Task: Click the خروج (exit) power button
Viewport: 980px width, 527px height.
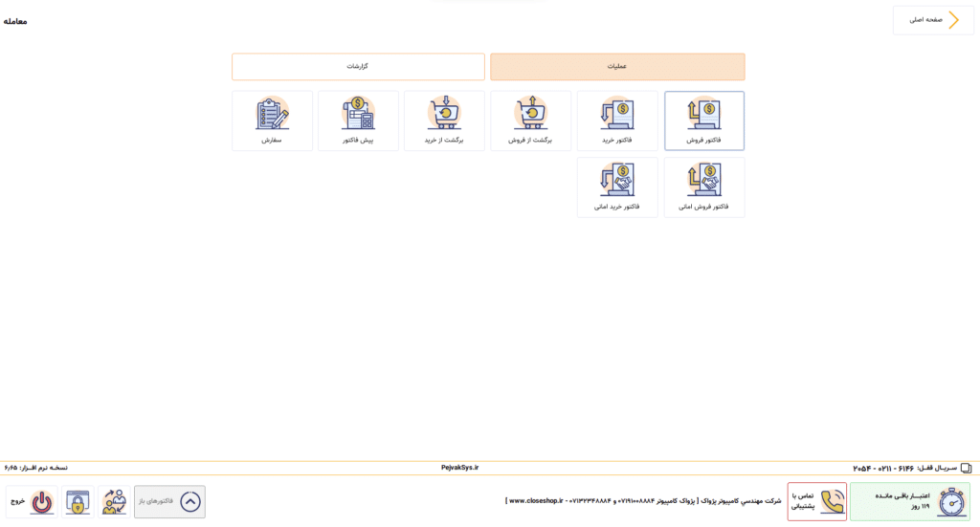Action: click(x=32, y=501)
